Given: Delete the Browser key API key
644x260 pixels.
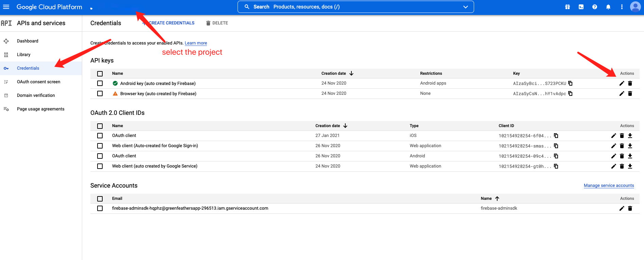Looking at the screenshot, I should 630,93.
